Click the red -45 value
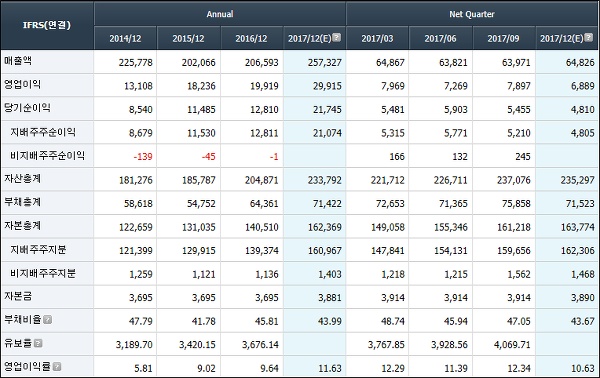The image size is (600, 378). click(209, 156)
